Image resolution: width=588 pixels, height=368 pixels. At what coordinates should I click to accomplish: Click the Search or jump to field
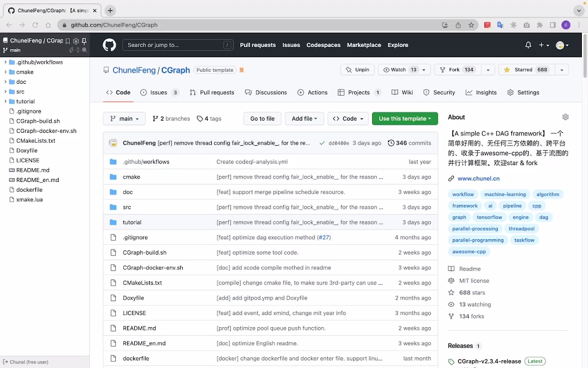[178, 45]
